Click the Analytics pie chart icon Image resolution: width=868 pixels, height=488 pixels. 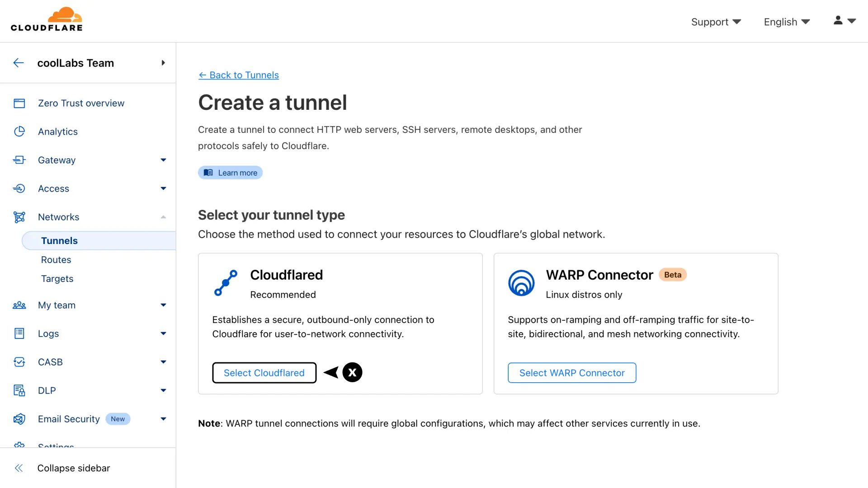19,131
